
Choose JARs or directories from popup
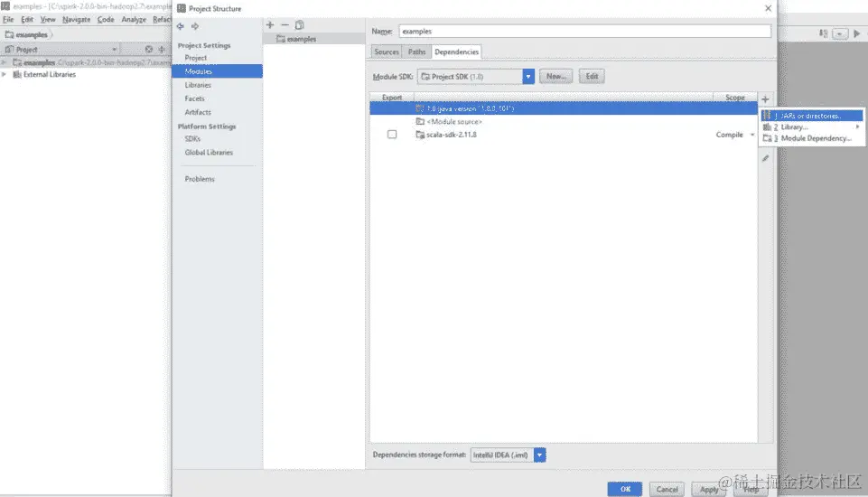click(x=811, y=116)
